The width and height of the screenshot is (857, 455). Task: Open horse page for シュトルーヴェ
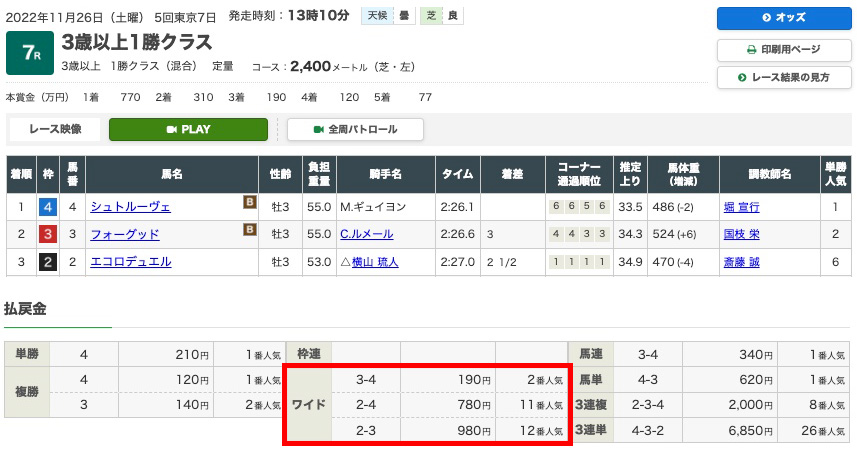[130, 208]
